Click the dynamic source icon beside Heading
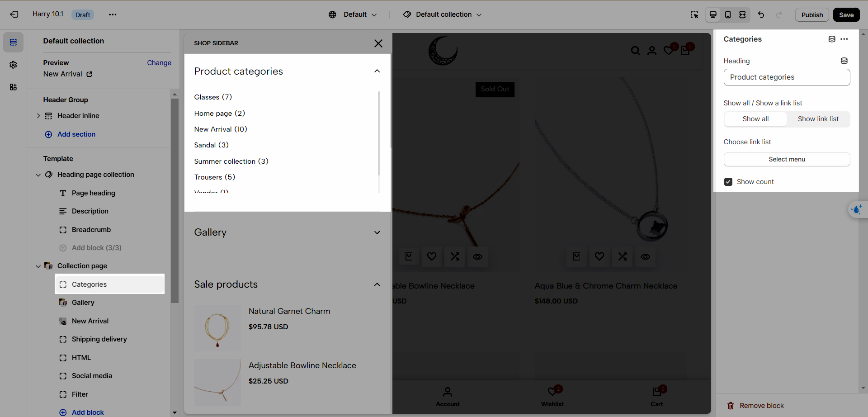Screen dimensions: 868x417 [x=844, y=61]
